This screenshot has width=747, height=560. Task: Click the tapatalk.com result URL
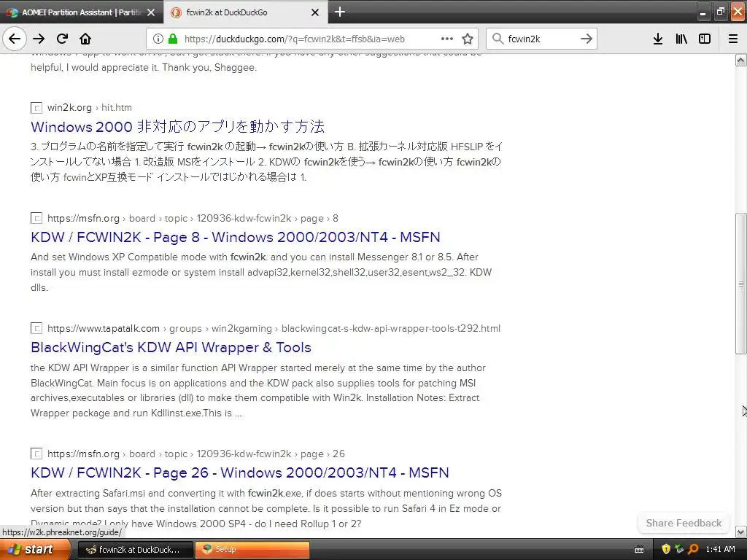coord(274,329)
